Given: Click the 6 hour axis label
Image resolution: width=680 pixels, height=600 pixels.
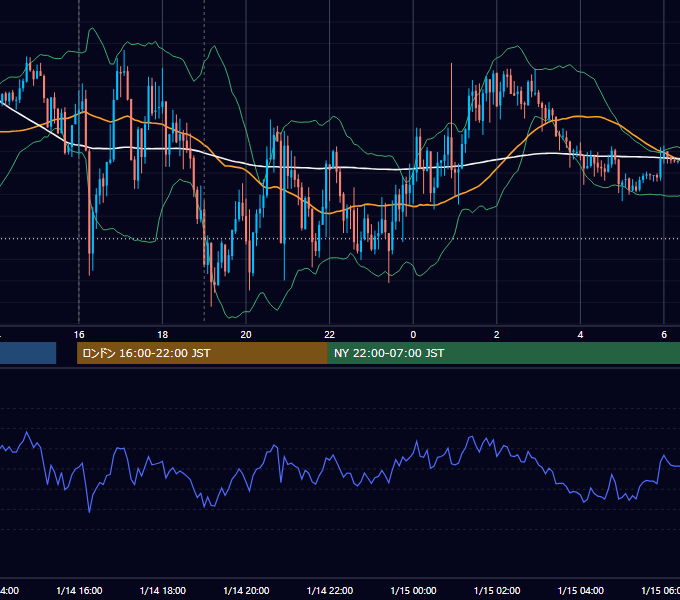Looking at the screenshot, I should click(x=664, y=335).
